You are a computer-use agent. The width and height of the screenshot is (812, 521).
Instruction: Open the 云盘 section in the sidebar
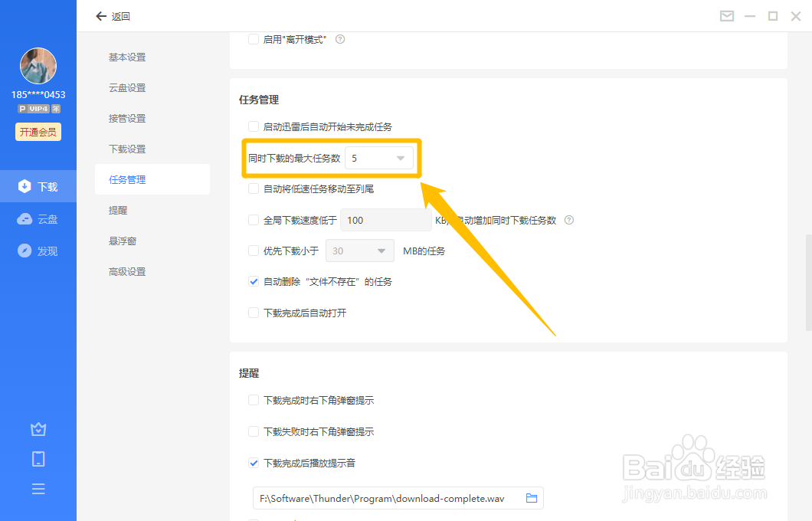point(38,218)
